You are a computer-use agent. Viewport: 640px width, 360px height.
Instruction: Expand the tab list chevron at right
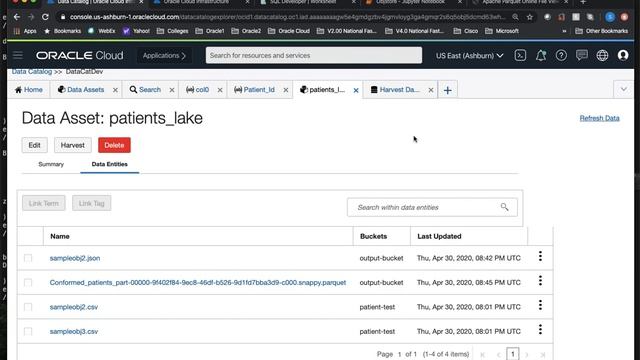tap(623, 89)
